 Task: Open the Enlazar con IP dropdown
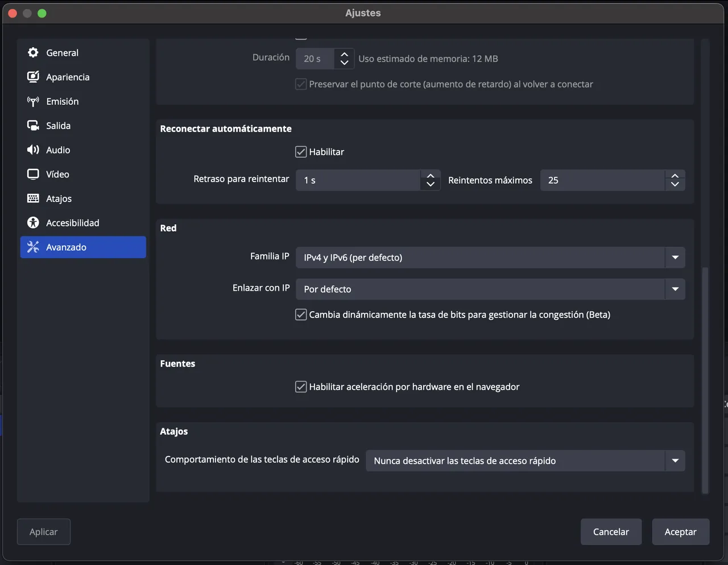[x=490, y=289]
